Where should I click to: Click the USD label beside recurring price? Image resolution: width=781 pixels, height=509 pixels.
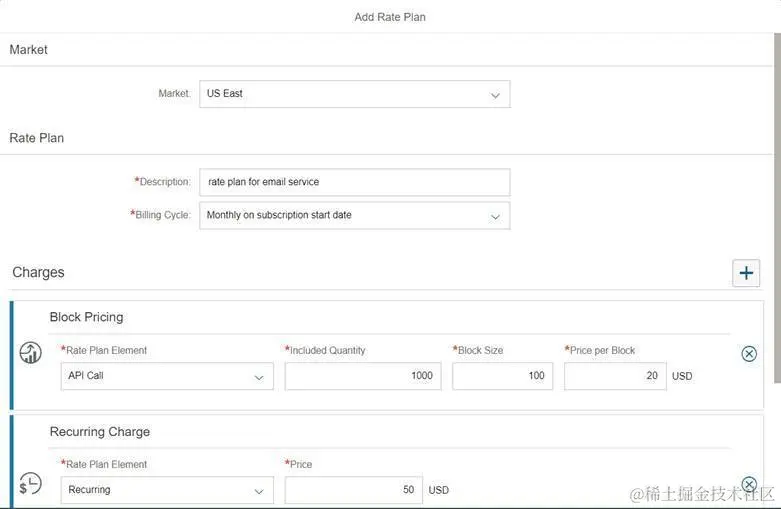point(438,491)
